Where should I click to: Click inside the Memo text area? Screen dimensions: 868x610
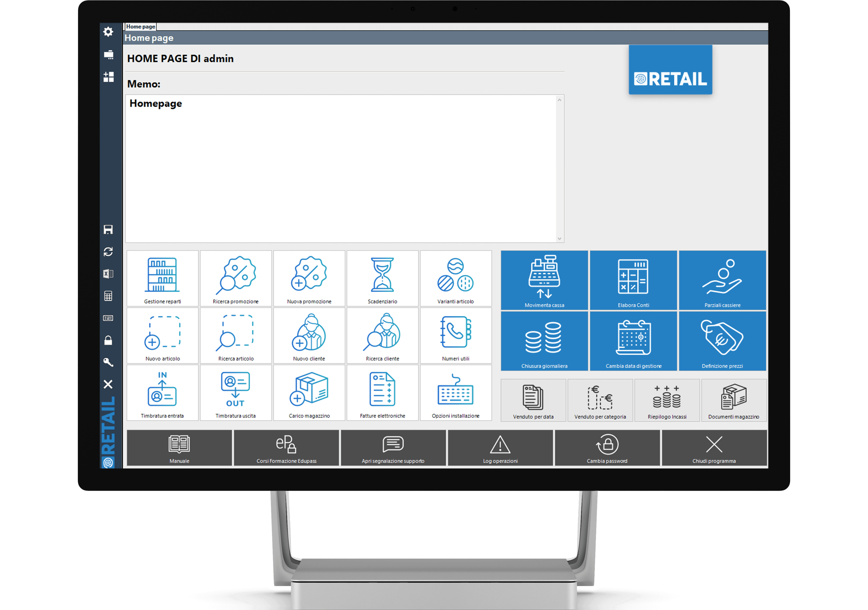[341, 169]
